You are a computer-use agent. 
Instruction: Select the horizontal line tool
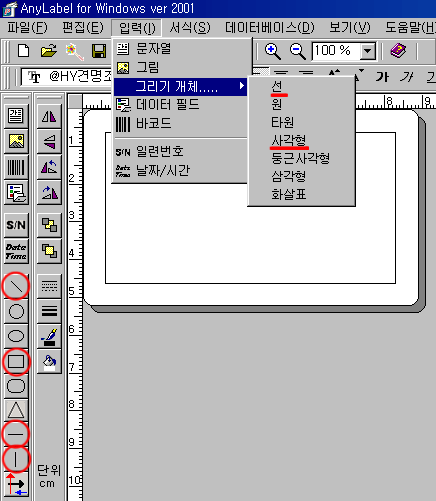(16, 434)
